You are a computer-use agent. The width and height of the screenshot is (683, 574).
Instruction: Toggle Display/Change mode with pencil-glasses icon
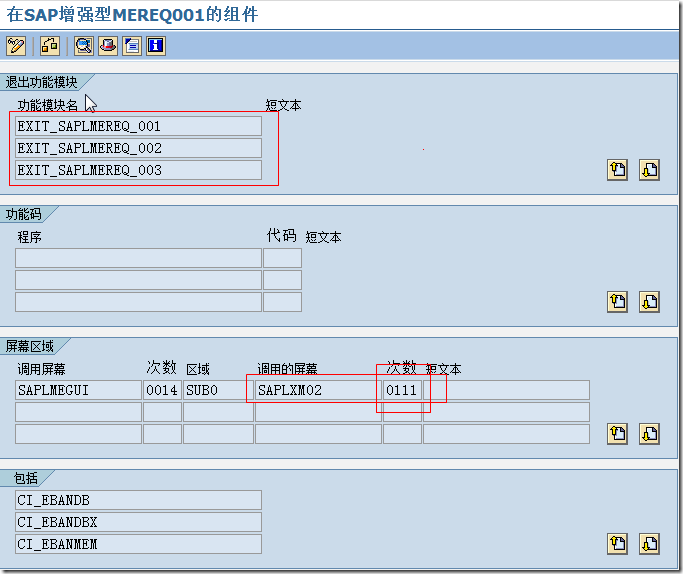16,46
